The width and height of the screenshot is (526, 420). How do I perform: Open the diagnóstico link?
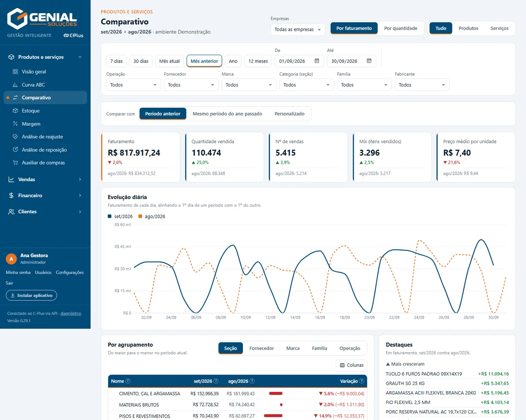[71, 314]
